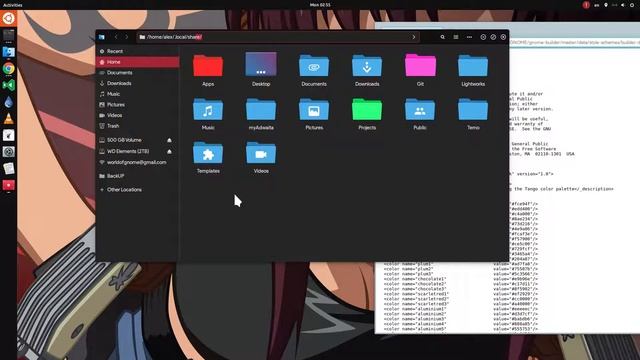Open the Public folder
This screenshot has height=360, width=640.
tap(420, 109)
